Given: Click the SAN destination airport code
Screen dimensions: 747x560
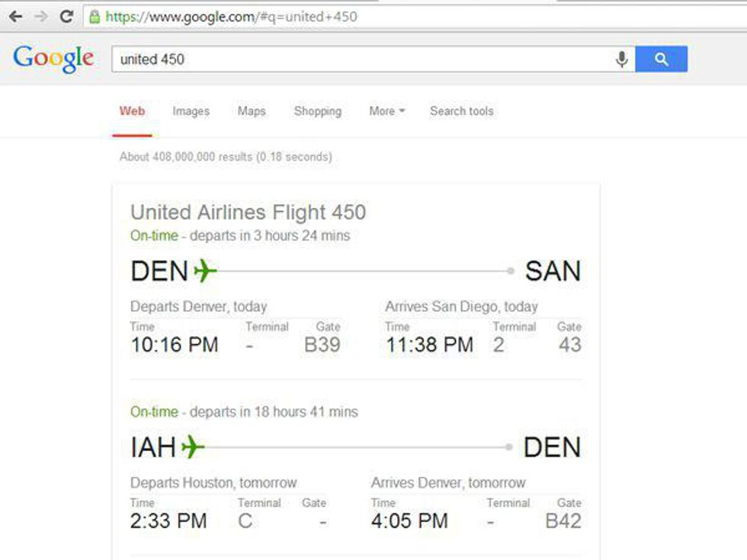Looking at the screenshot, I should tap(553, 271).
